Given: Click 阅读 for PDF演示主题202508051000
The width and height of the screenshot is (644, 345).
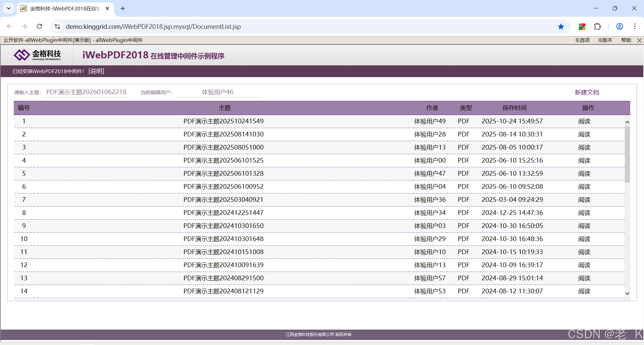Looking at the screenshot, I should pos(584,148).
